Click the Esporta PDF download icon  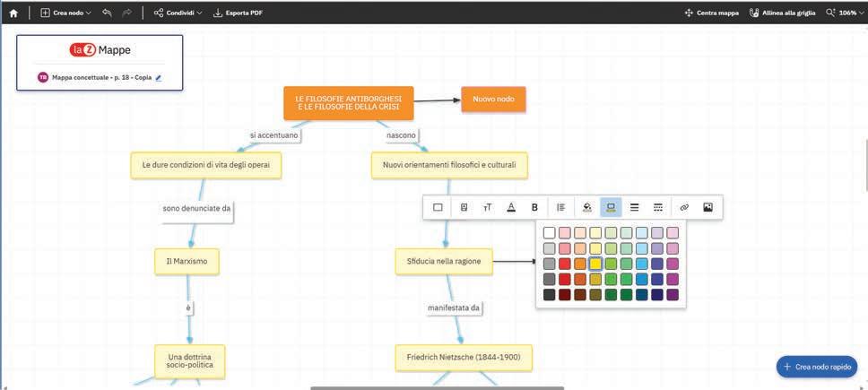tap(218, 13)
